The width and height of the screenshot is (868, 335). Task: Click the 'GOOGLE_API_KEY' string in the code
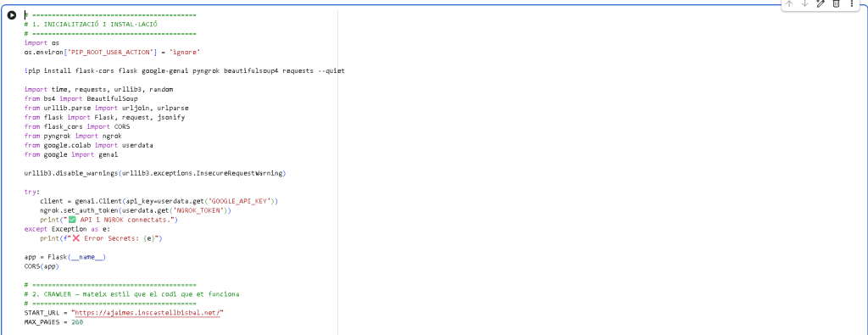click(x=240, y=201)
